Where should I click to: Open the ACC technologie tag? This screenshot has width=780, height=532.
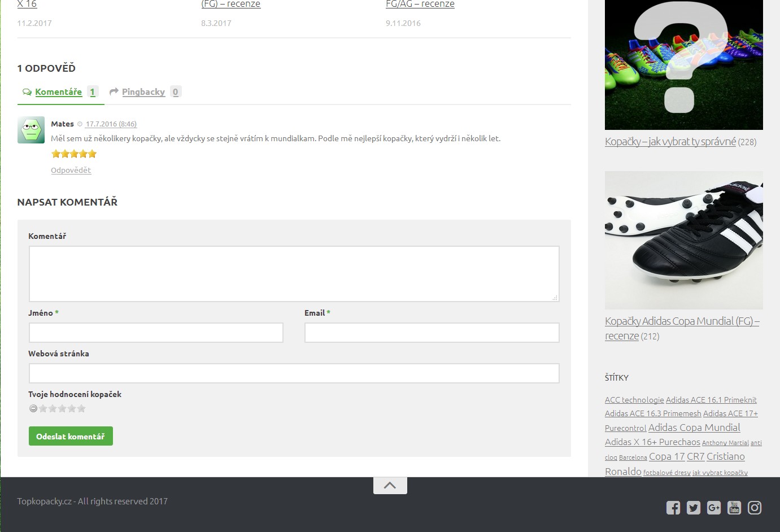click(x=634, y=400)
